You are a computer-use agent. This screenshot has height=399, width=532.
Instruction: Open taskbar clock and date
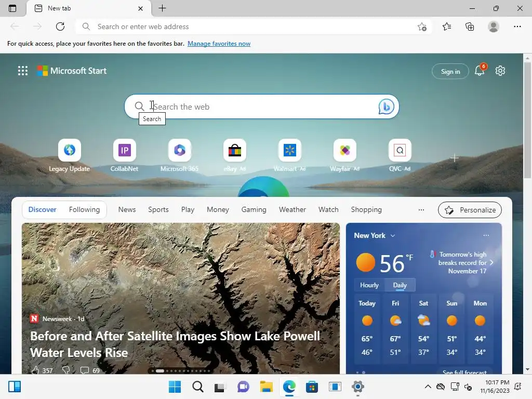(495, 387)
